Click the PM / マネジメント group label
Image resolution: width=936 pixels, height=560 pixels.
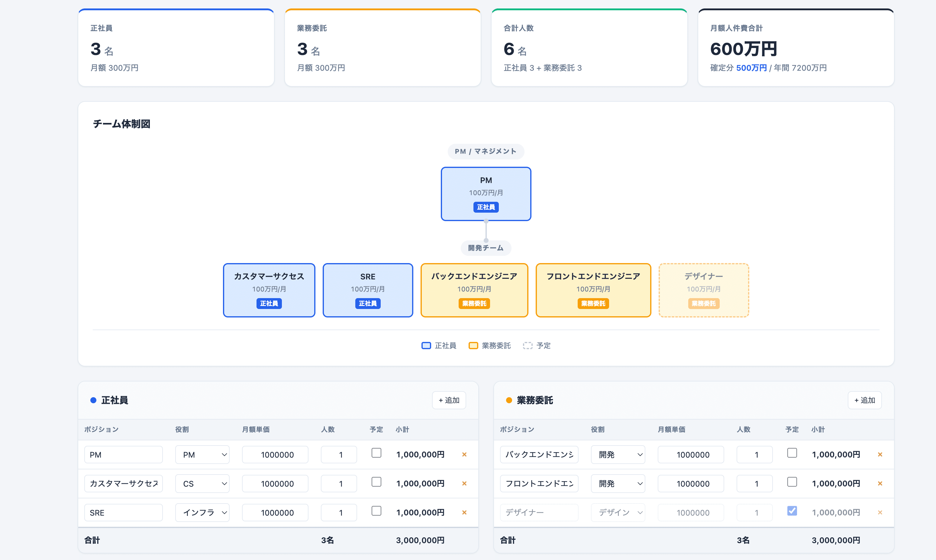486,151
